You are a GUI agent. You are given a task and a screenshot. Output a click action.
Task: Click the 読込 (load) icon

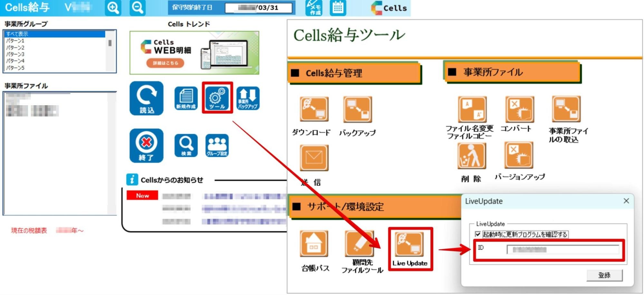[x=146, y=98]
